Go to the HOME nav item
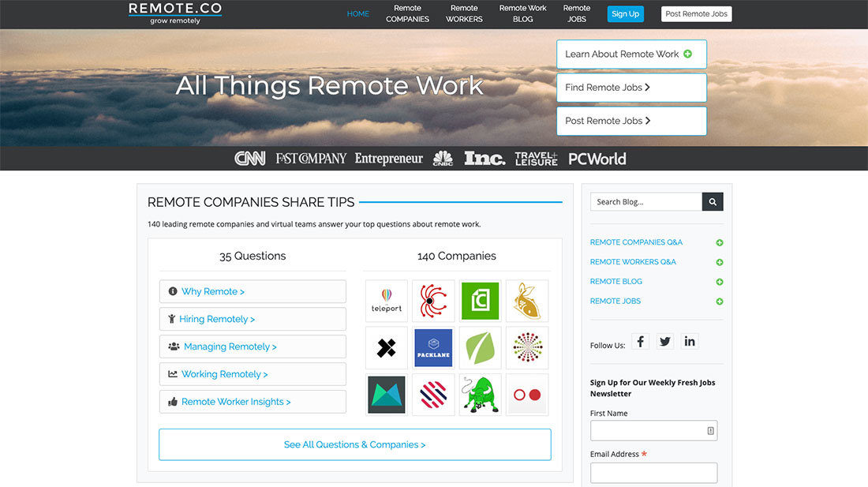The width and height of the screenshot is (868, 487). tap(358, 14)
